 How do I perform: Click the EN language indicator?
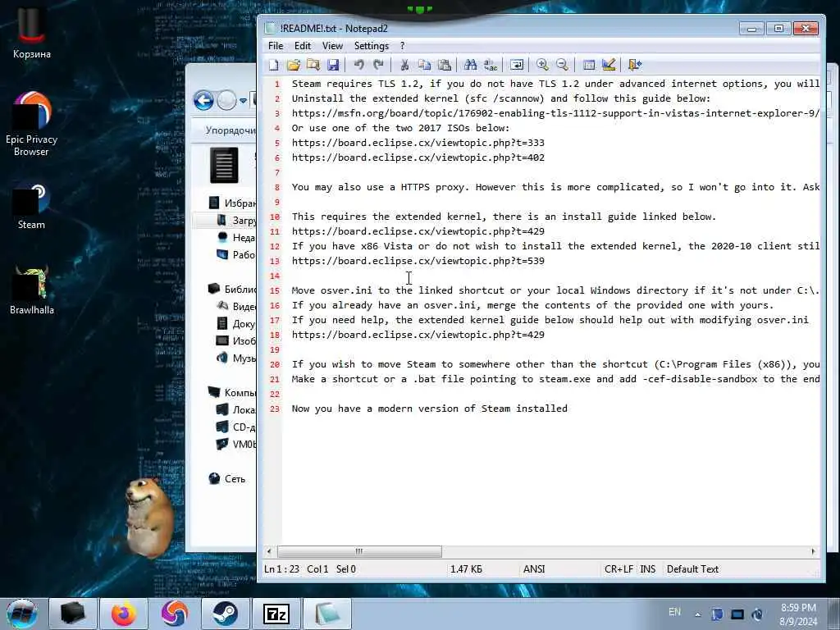tap(674, 612)
